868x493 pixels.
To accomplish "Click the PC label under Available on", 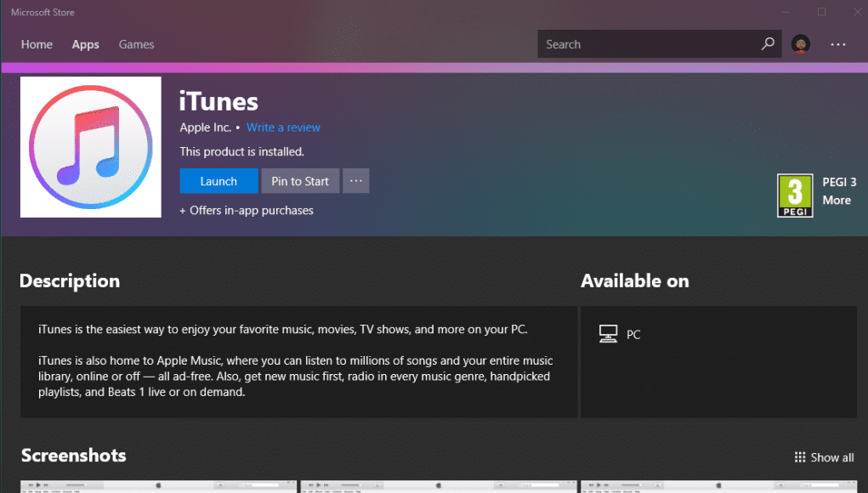I will (633, 335).
